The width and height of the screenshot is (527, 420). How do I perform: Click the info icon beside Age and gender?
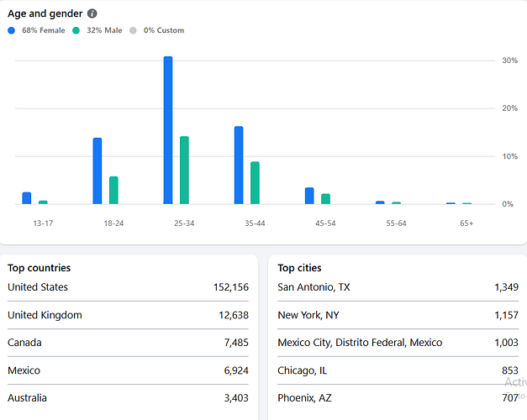click(x=92, y=13)
